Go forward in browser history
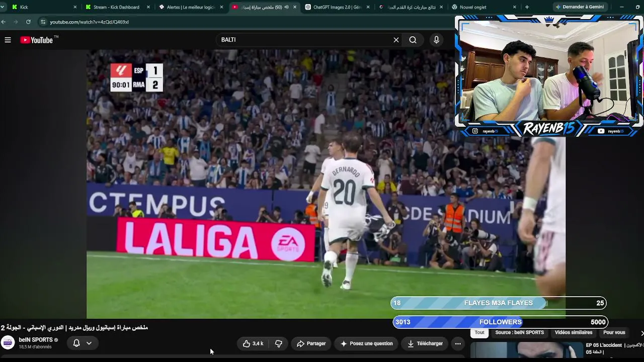 click(x=16, y=22)
